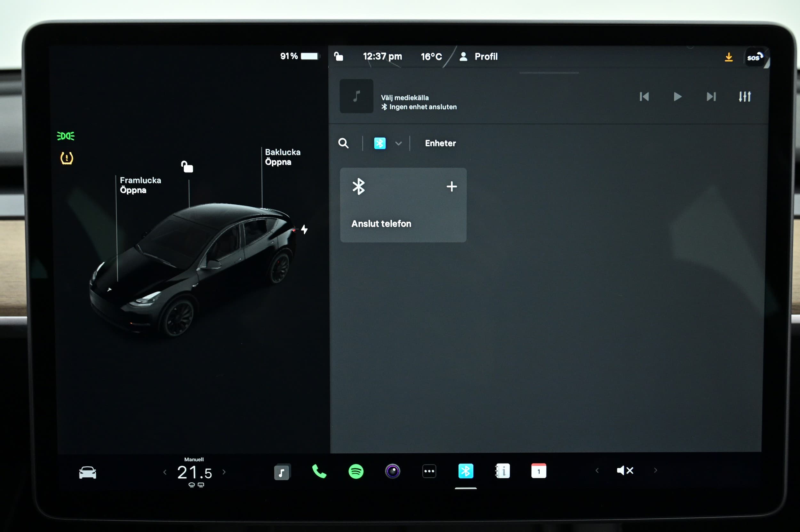Viewport: 800px width, 532px height.
Task: Open the all apps three-dot launcher
Action: [429, 471]
